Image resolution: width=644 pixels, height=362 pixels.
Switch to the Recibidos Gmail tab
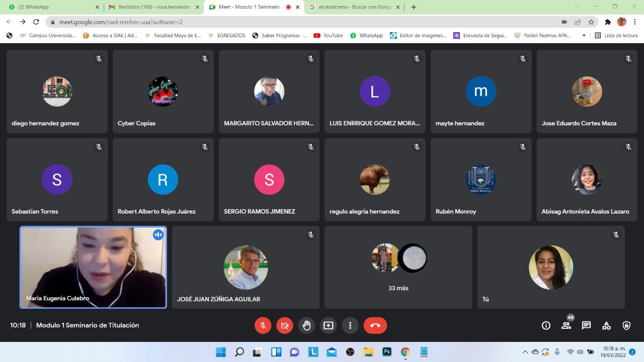[154, 7]
